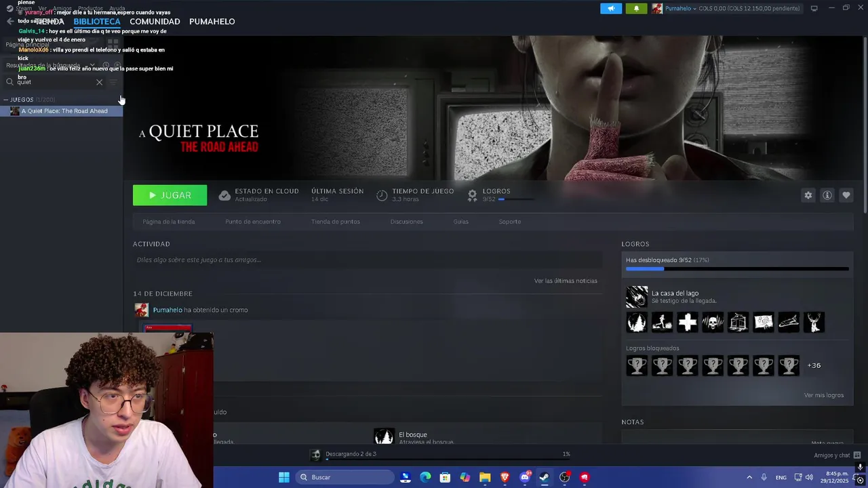Image resolution: width=868 pixels, height=488 pixels.
Task: Open the Discusiones link
Action: [407, 222]
